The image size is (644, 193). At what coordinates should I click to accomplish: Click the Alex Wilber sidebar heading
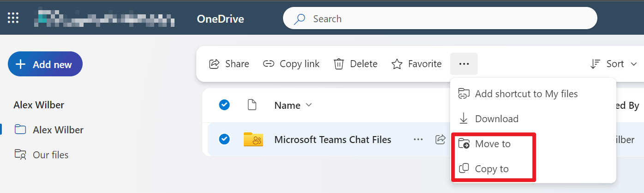(x=39, y=105)
